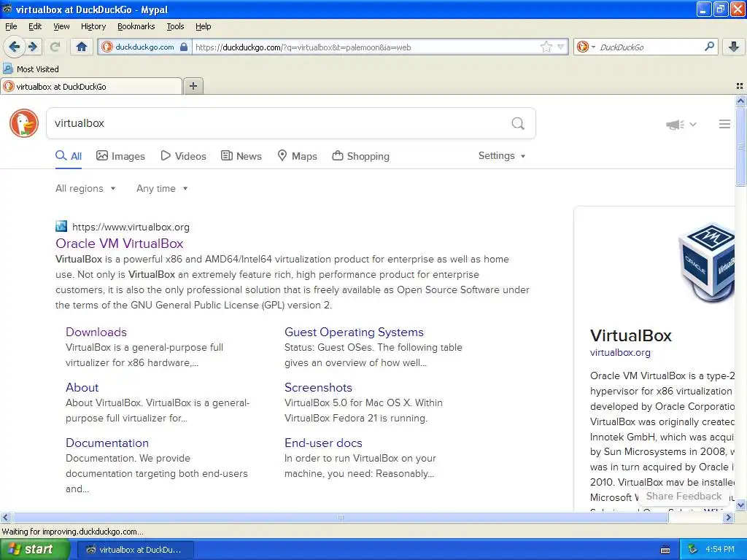Click the taskbar clock showing 4:54 PM
Image resolution: width=747 pixels, height=560 pixels.
pyautogui.click(x=720, y=549)
